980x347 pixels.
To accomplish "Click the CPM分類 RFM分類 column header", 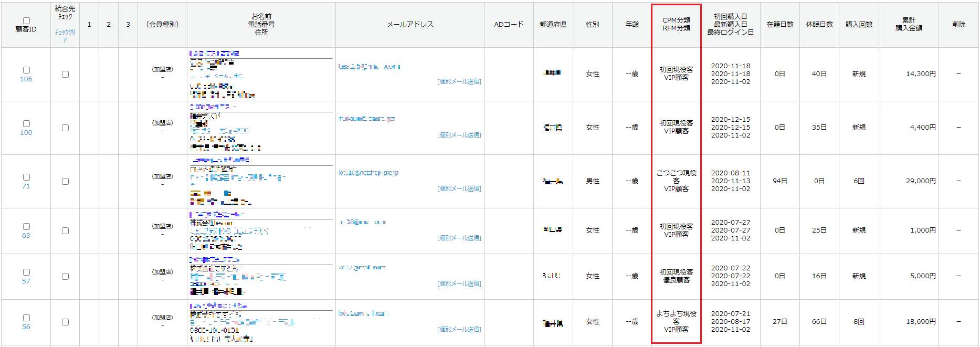I will (676, 24).
